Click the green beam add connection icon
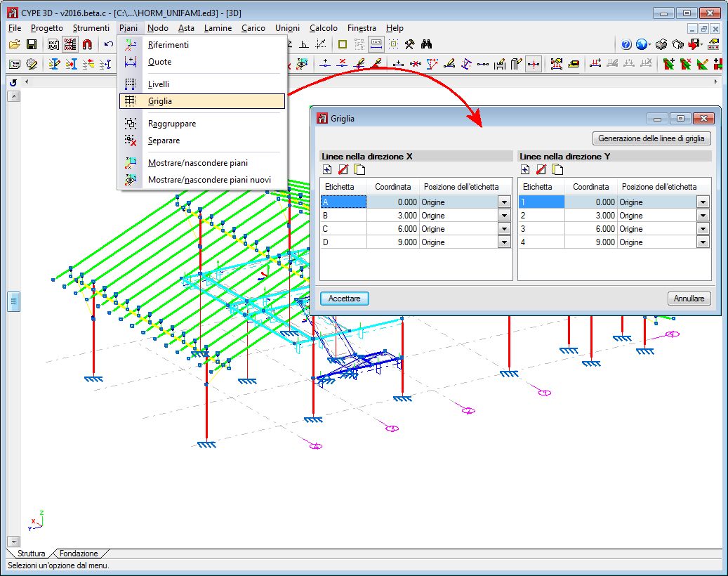Viewport: 728px width, 576px height. click(x=668, y=64)
